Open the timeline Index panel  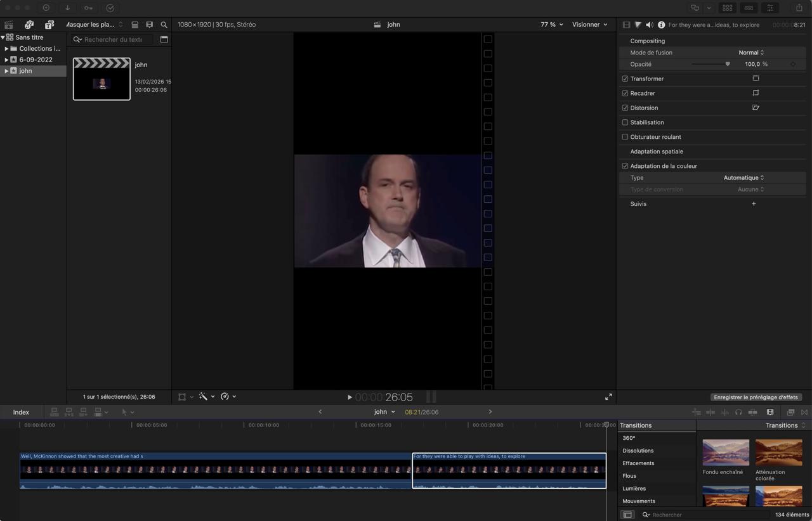tap(21, 412)
